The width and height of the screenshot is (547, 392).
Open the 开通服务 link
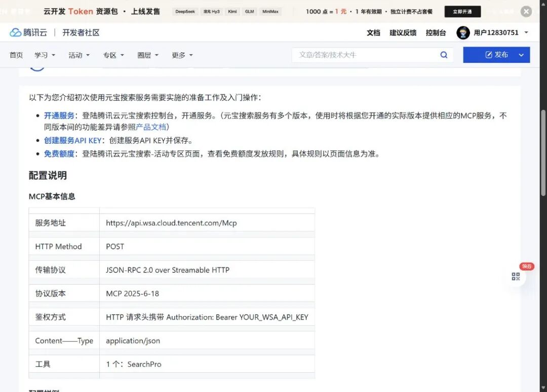point(59,115)
